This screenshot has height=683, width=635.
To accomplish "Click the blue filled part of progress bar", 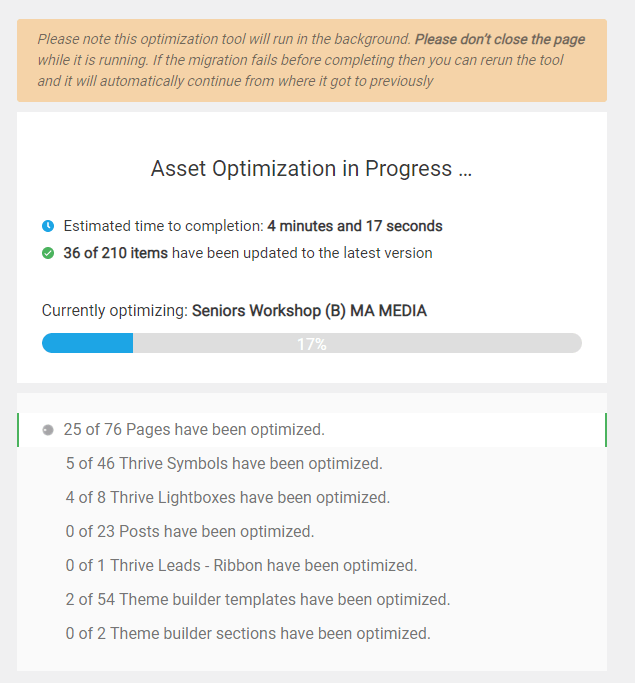I will [88, 343].
